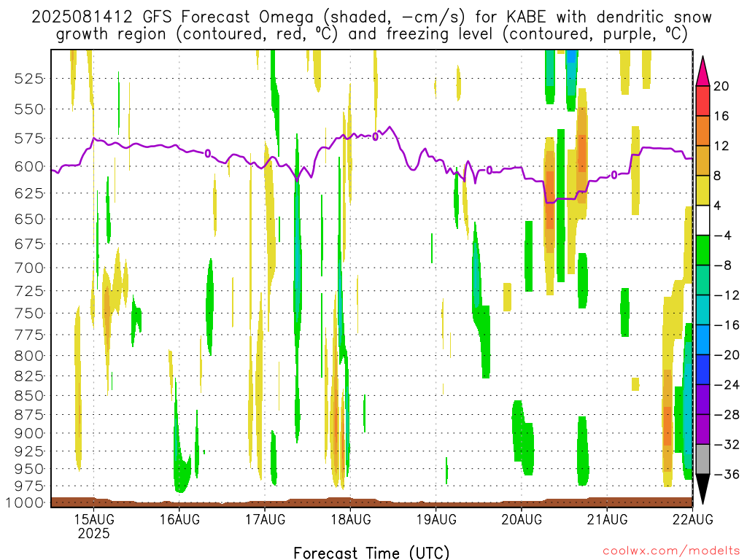The height and width of the screenshot is (560, 747).
Task: Click the 18AUG x-axis date label
Action: (351, 519)
